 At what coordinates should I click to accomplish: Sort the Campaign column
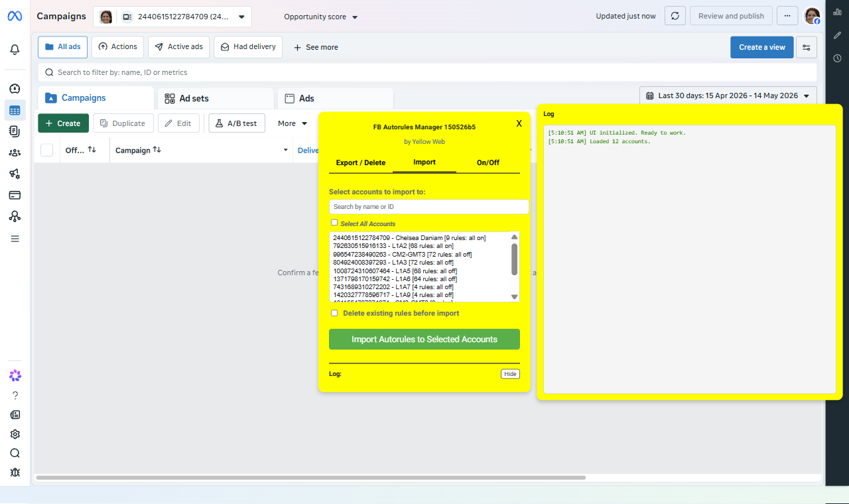[x=157, y=150]
